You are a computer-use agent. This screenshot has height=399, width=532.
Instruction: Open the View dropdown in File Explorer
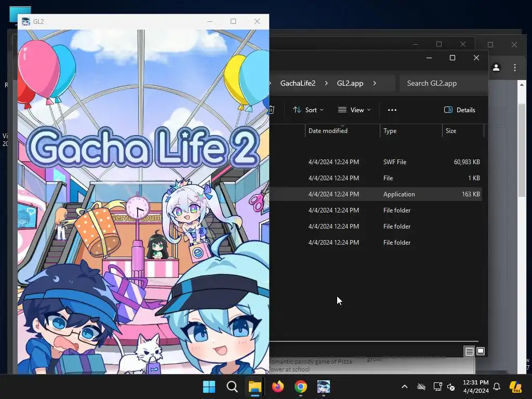[x=354, y=110]
